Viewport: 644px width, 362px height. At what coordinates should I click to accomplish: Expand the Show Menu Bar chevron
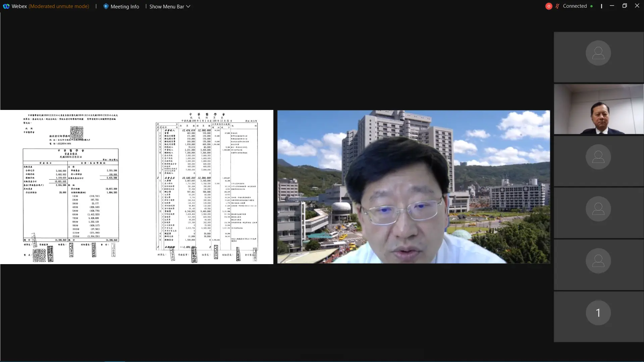[188, 6]
